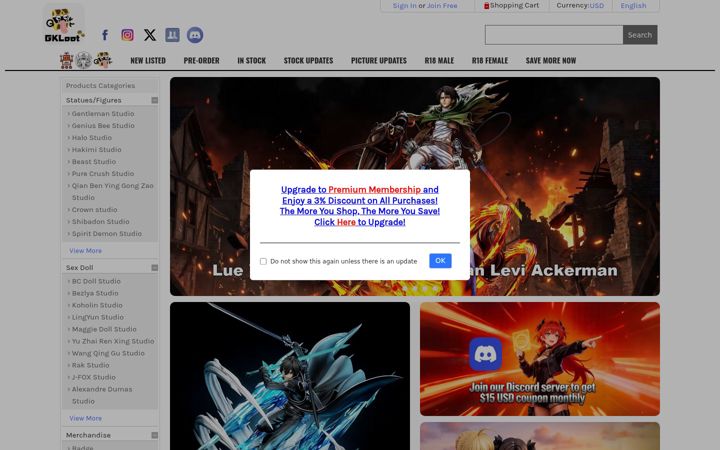The image size is (720, 450).
Task: Click the GKLoot logo at top left
Action: [64, 23]
